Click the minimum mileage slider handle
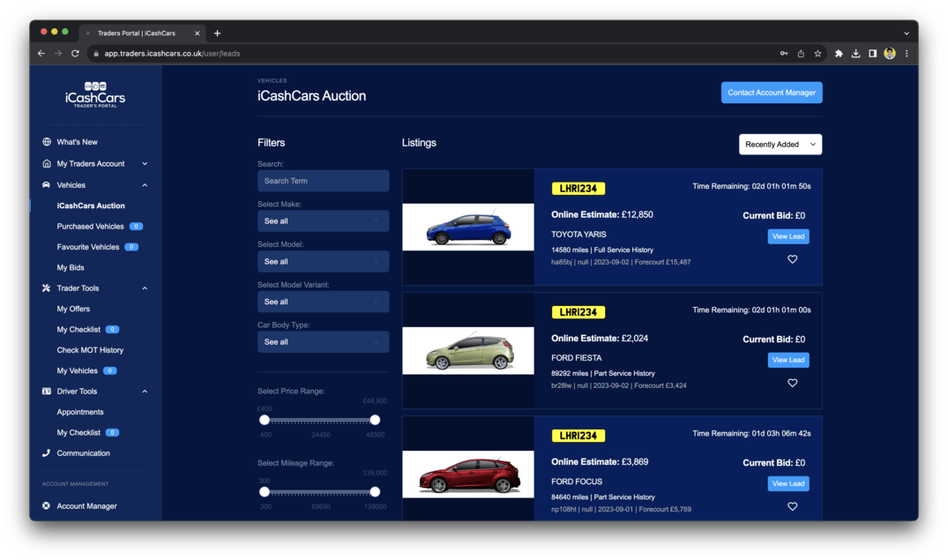 265,492
